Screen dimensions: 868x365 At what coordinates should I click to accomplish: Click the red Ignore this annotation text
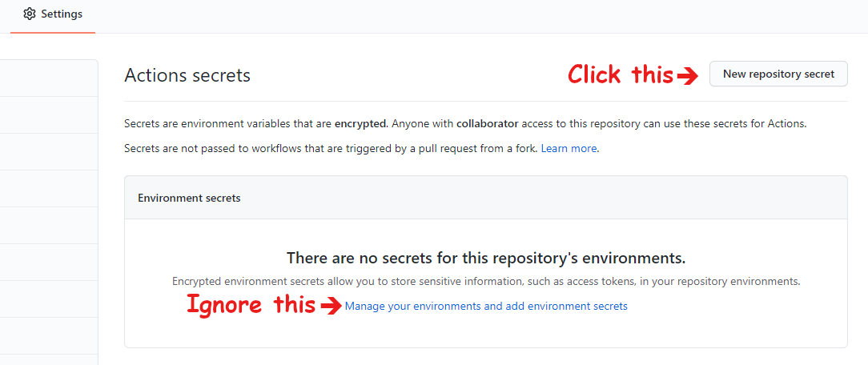[x=251, y=305]
